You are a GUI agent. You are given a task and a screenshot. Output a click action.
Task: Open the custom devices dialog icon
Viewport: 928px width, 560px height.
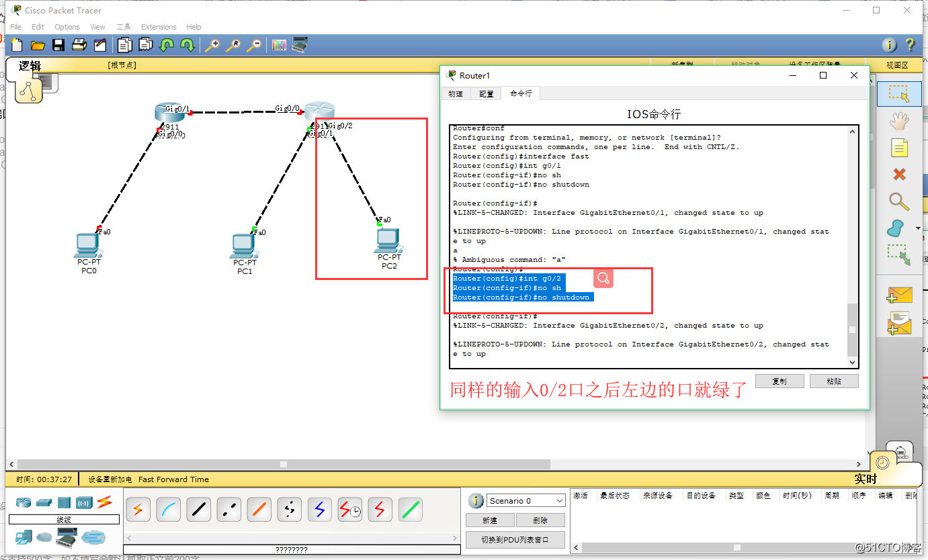pyautogui.click(x=300, y=45)
